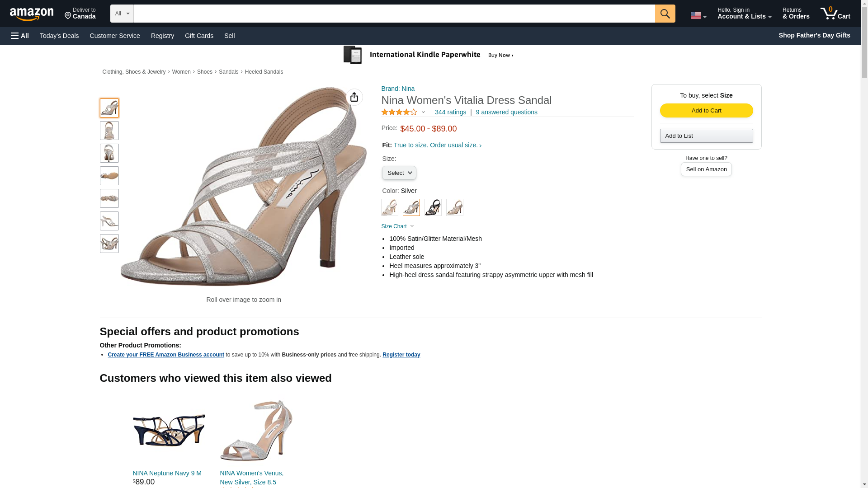Select the second product thumbnail image

click(109, 131)
